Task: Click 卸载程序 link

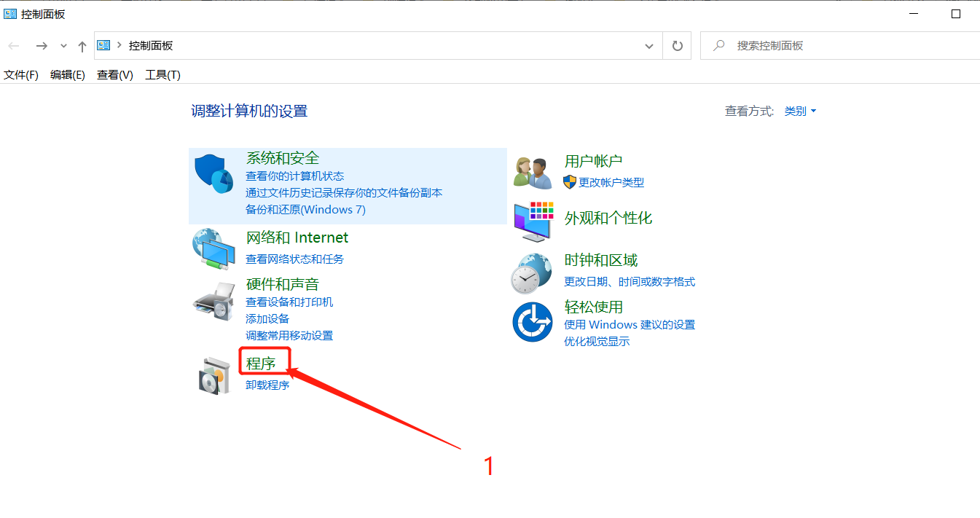Action: point(267,385)
